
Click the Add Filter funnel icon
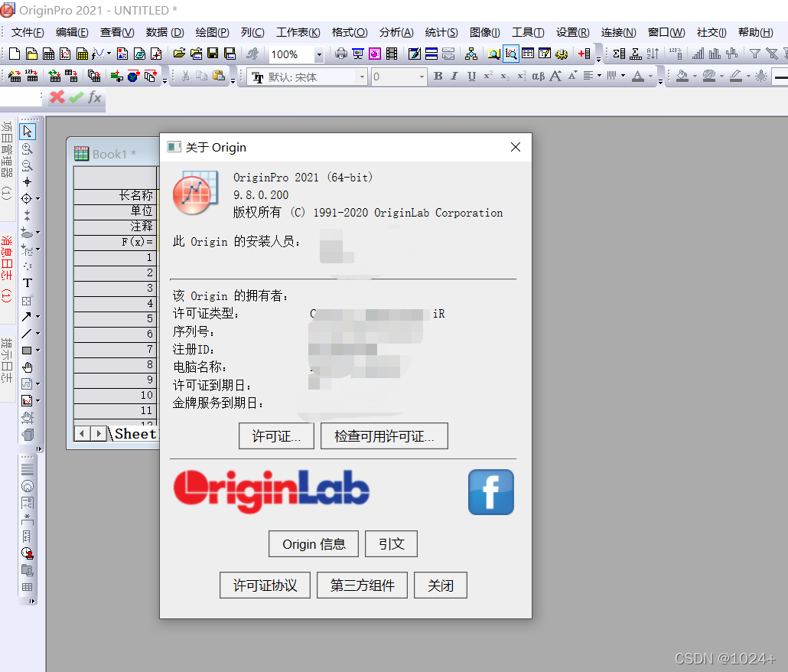coord(755,54)
